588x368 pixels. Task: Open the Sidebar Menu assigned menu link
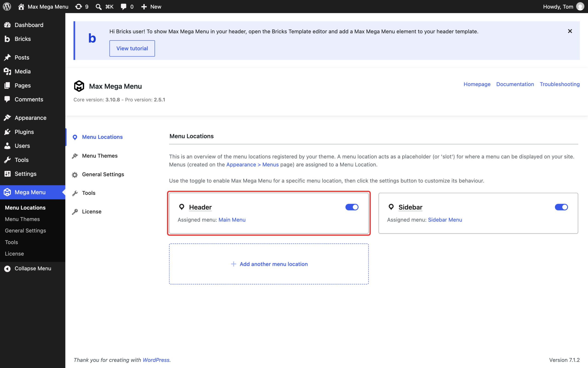coord(445,220)
